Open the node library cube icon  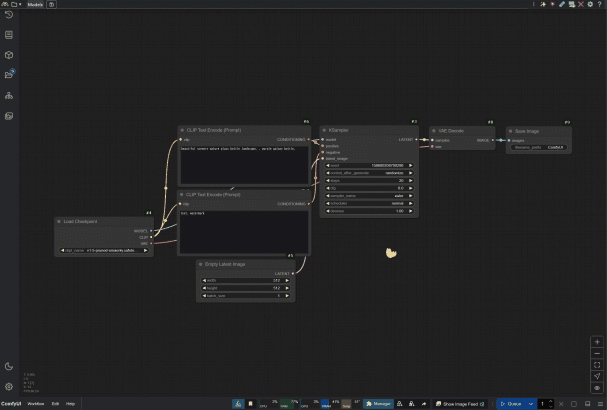coord(9,55)
